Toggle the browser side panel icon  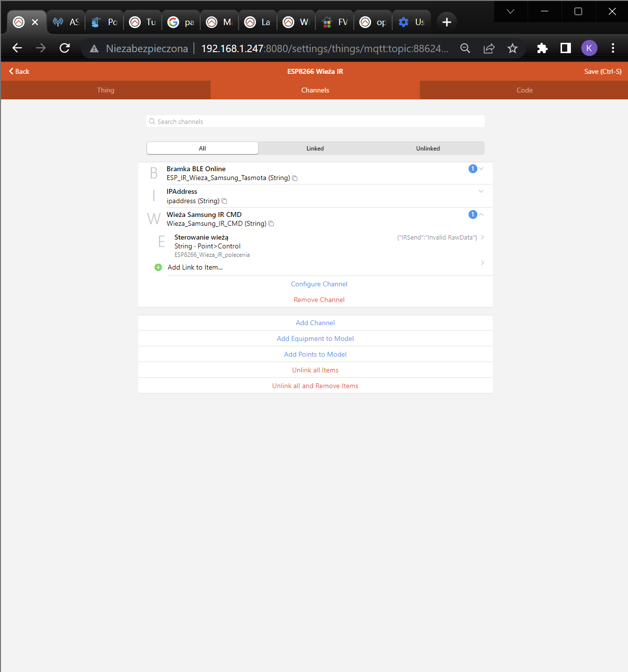point(565,48)
